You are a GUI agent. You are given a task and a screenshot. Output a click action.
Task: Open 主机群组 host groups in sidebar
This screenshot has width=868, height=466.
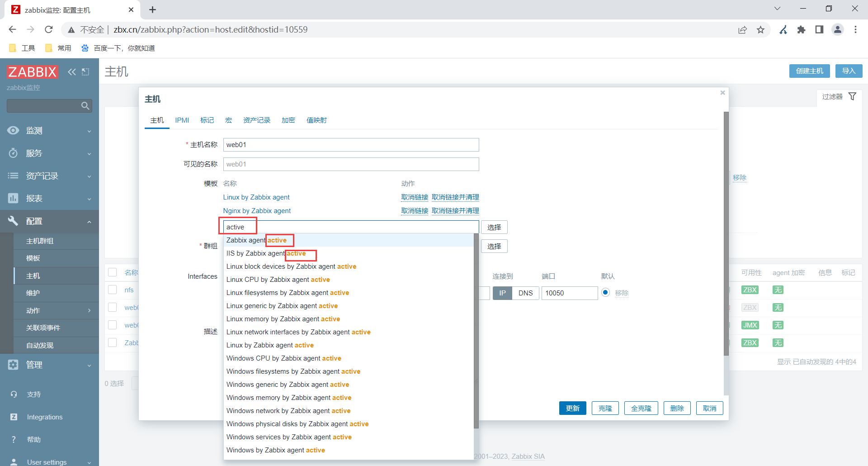tap(40, 241)
